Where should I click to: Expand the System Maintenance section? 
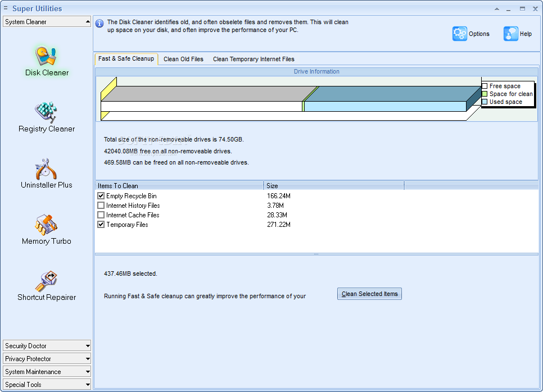[x=47, y=372]
